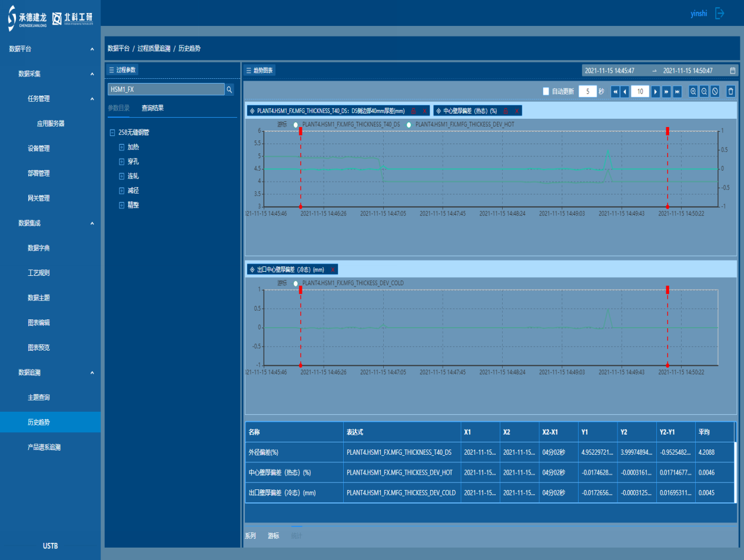Switch to the 查询结果 tab
744x560 pixels.
(x=152, y=108)
